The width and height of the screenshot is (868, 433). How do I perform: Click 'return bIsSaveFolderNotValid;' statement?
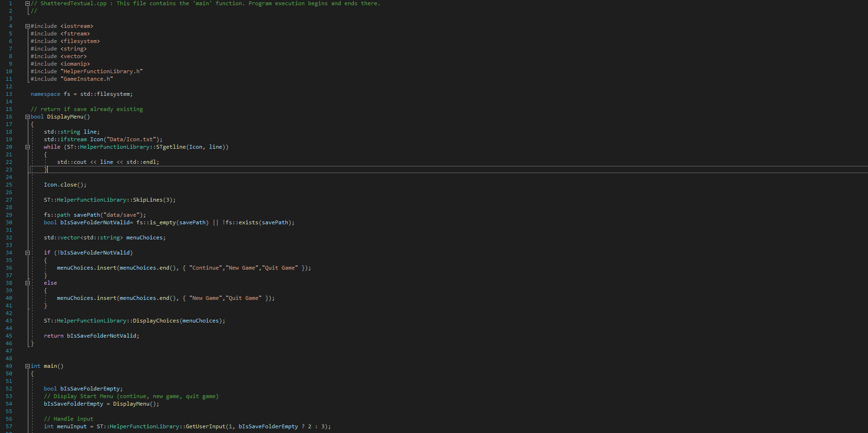point(92,336)
